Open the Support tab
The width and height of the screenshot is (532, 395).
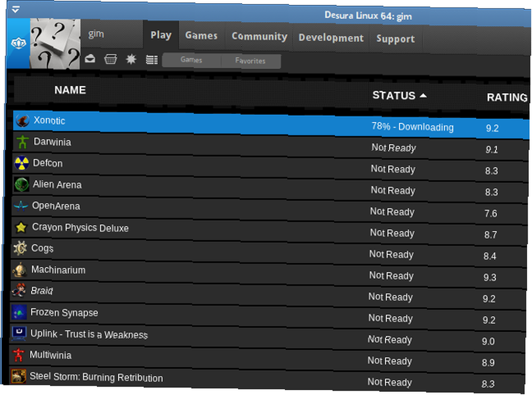[396, 39]
